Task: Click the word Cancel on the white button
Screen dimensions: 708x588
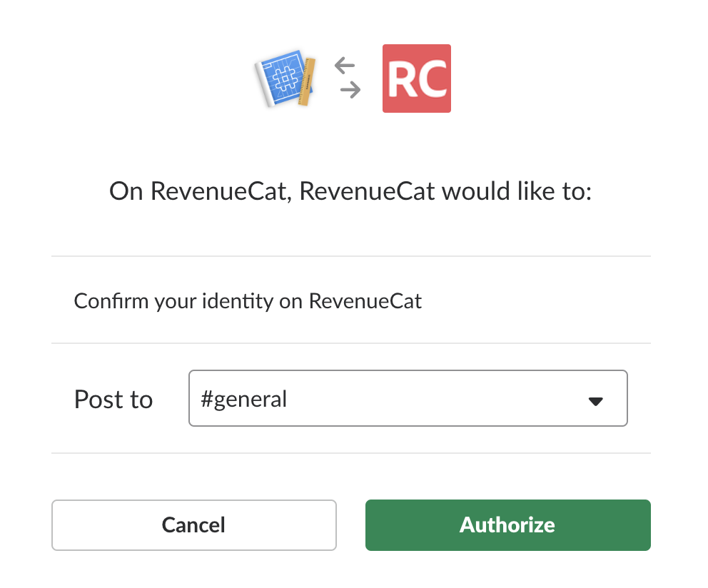Action: click(x=193, y=524)
